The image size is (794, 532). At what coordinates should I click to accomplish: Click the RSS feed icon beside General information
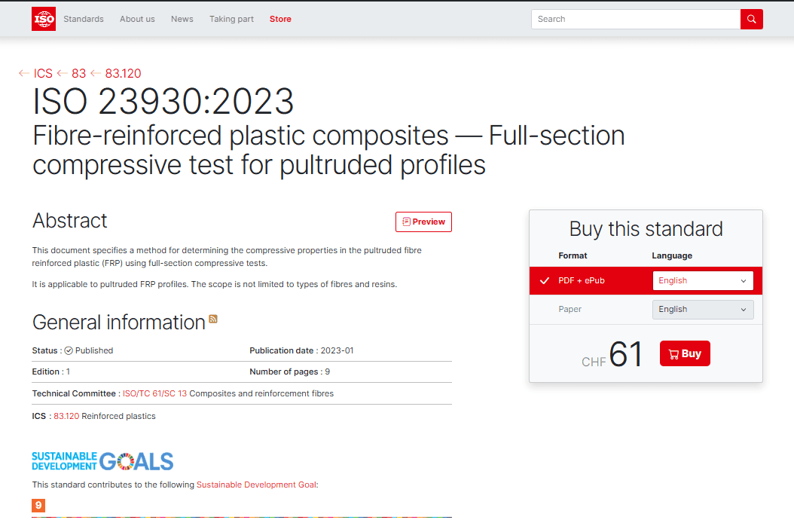(x=213, y=320)
